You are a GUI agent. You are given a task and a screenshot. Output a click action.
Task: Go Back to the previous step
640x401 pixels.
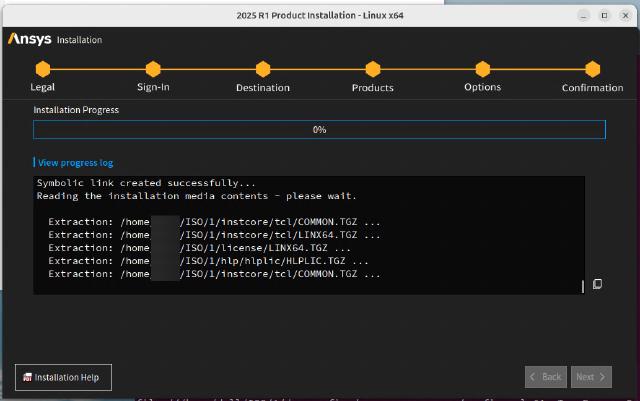tap(546, 377)
